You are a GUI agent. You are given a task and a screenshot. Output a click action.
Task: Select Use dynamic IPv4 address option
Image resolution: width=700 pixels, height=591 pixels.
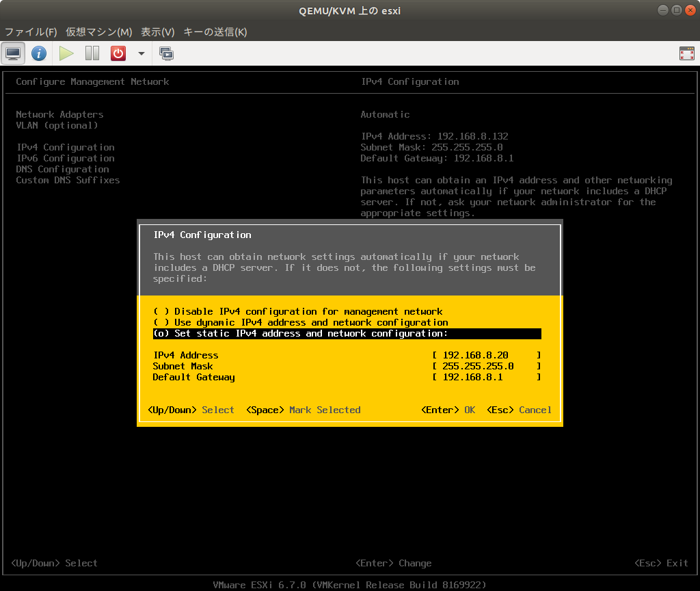click(x=301, y=323)
